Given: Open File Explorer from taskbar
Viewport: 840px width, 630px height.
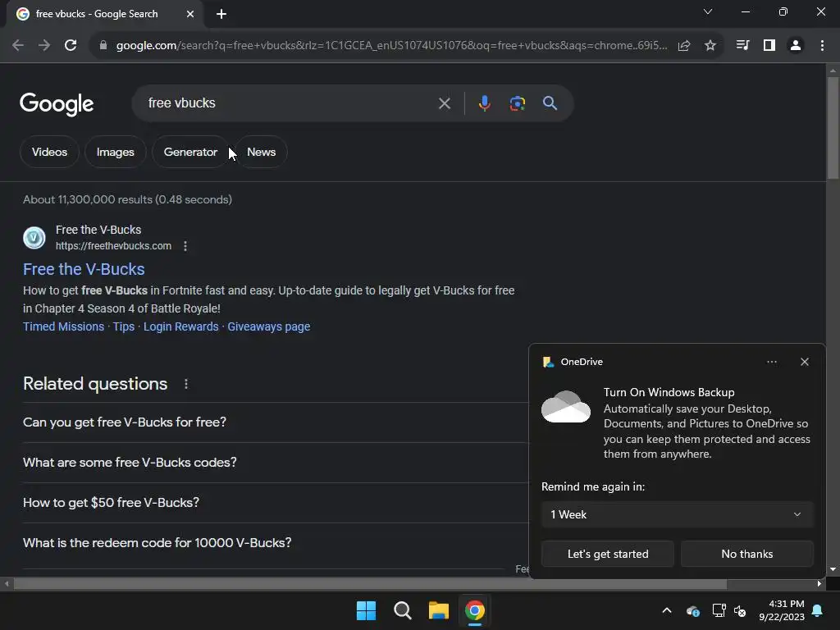Looking at the screenshot, I should point(438,610).
